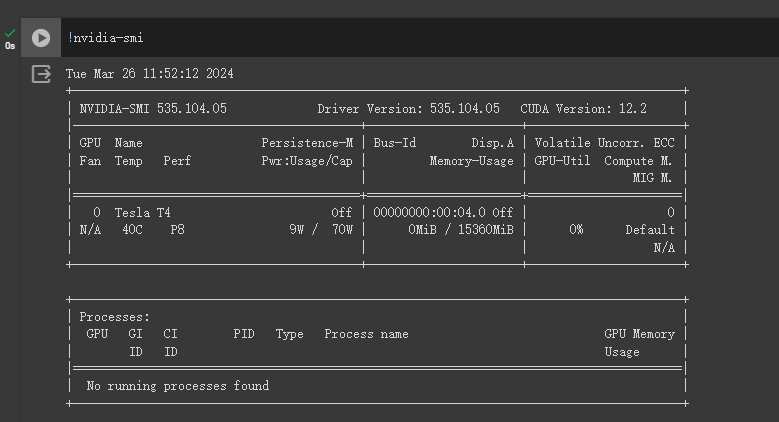Viewport: 779px width, 422px height.
Task: Click the GPU Memory column header
Action: [639, 334]
